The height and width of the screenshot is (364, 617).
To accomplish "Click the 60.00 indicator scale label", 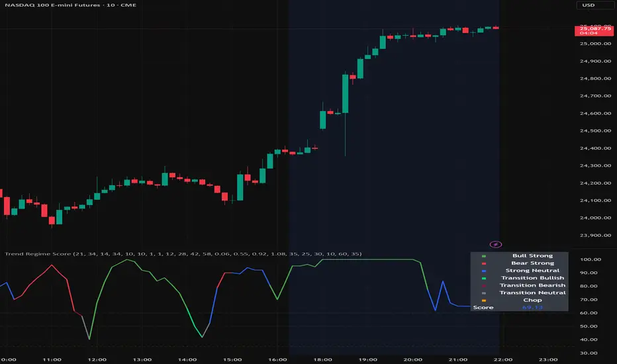I will click(589, 313).
